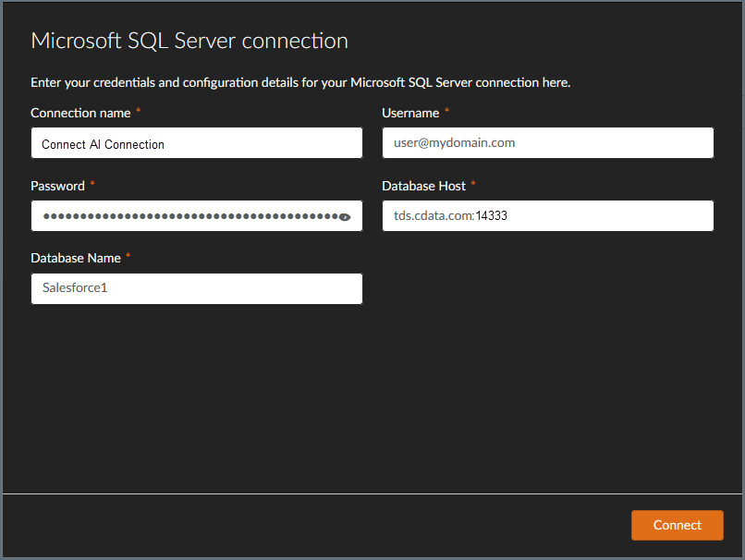Image resolution: width=745 pixels, height=560 pixels.
Task: Submit the connection form via Connect
Action: [677, 525]
